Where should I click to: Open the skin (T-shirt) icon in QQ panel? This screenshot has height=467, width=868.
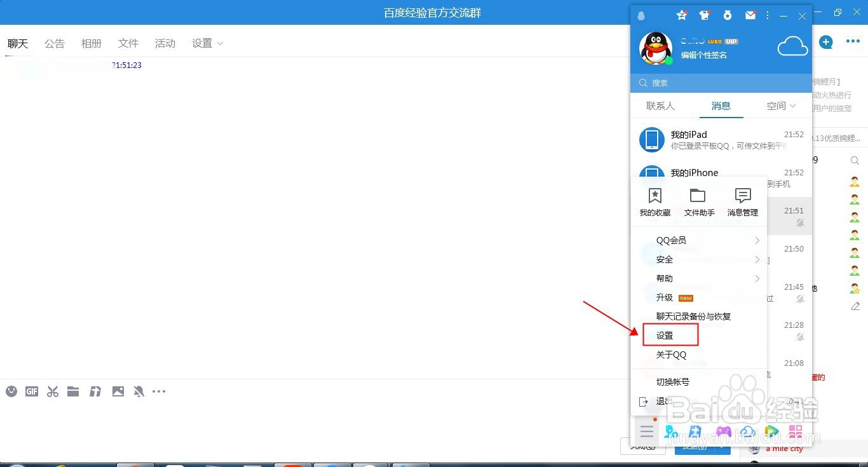tap(705, 15)
